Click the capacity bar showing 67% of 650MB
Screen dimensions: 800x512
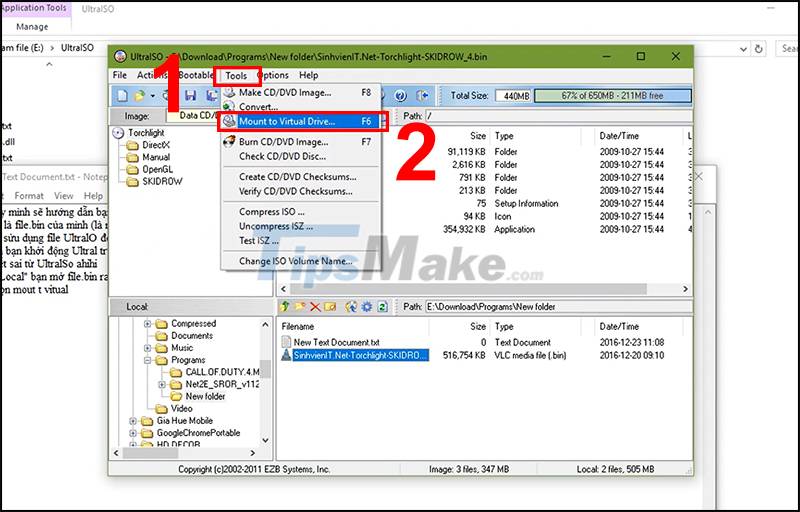[x=613, y=95]
